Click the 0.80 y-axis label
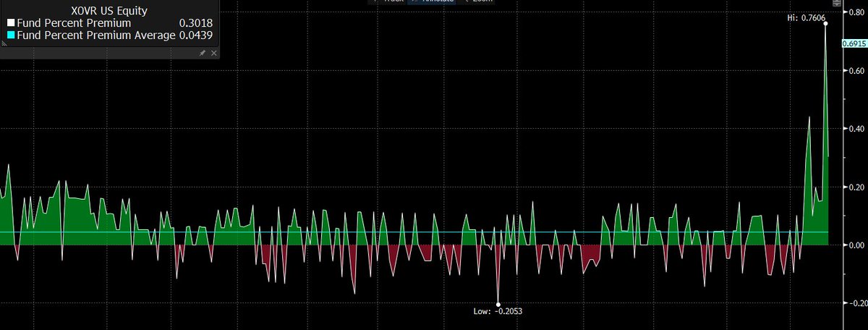 click(856, 12)
